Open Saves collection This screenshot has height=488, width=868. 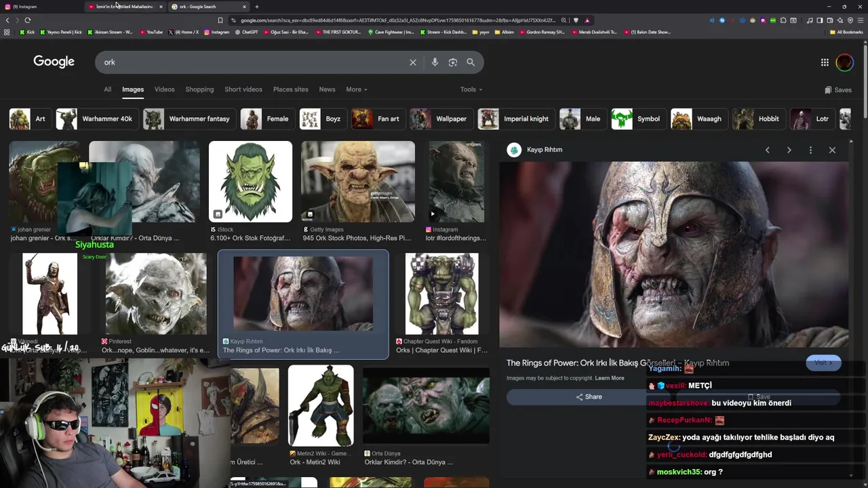click(x=838, y=89)
